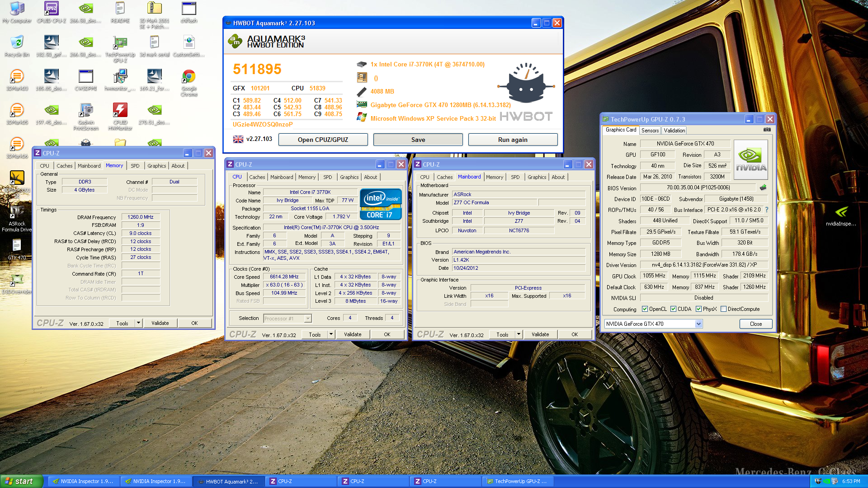Click the Save button in Aquamark
The width and height of the screenshot is (868, 488).
click(x=418, y=140)
